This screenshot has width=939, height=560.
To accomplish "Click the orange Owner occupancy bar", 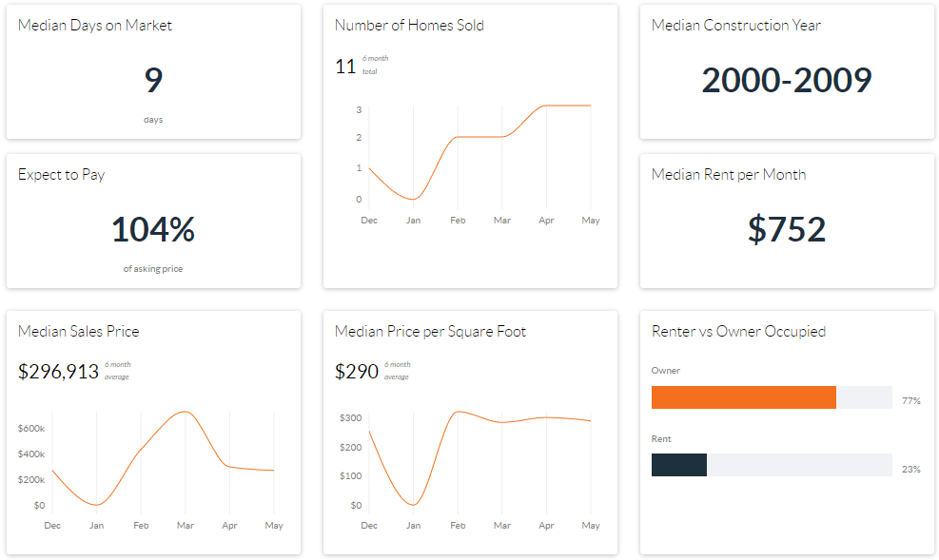I will pos(743,397).
